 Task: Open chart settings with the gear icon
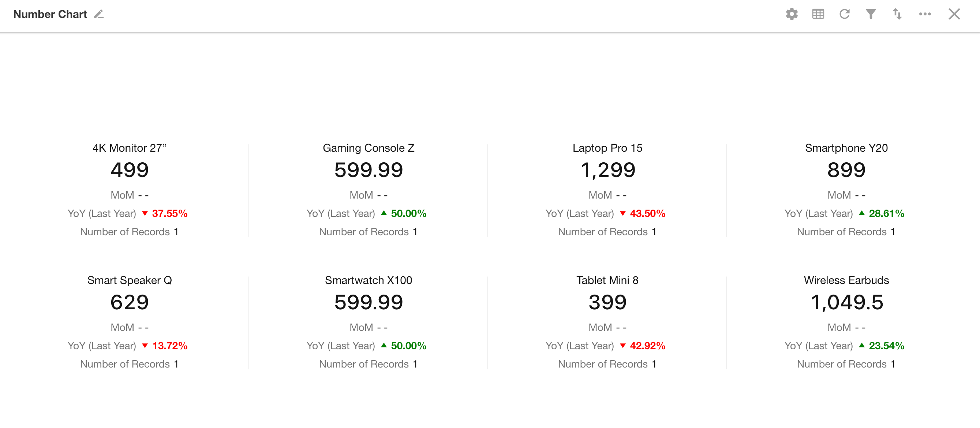[x=792, y=14]
